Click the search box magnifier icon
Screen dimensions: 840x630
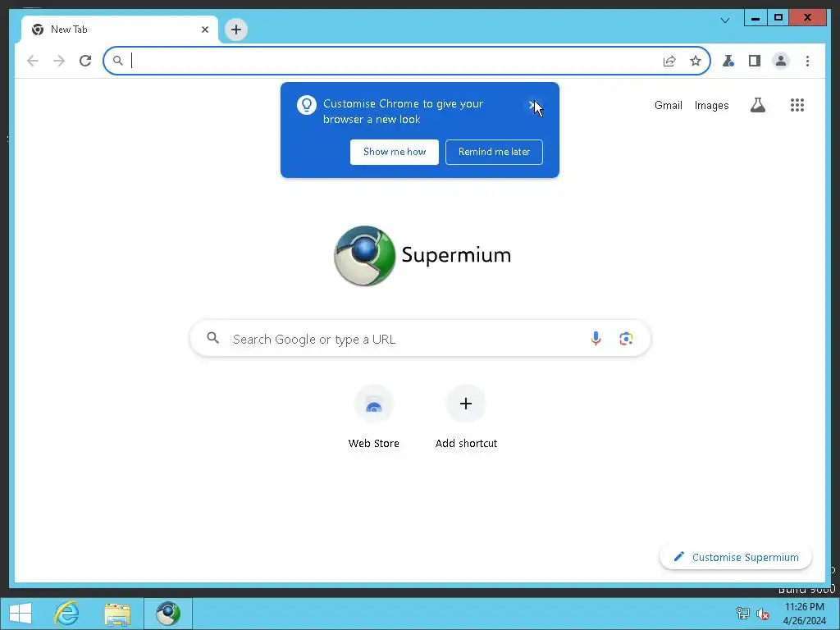[x=213, y=338]
